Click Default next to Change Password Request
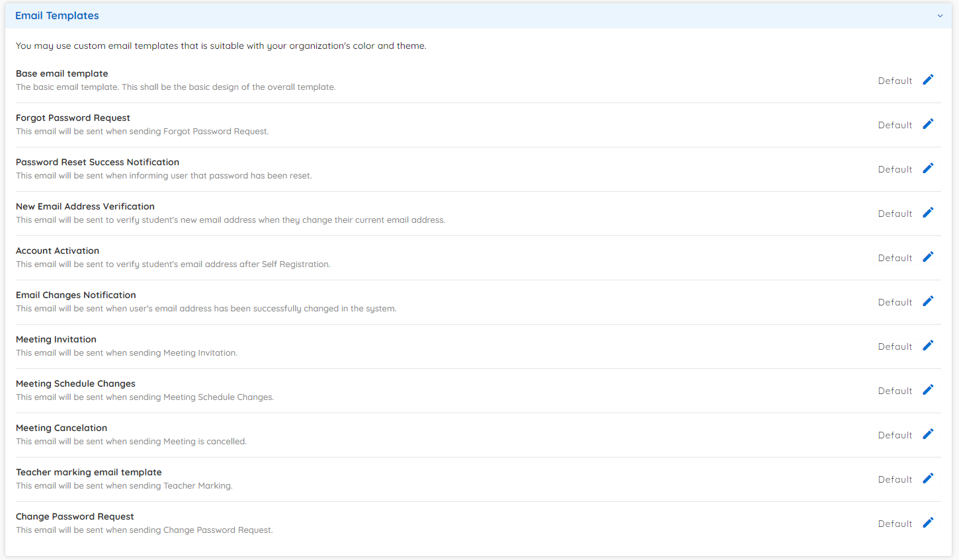Image resolution: width=959 pixels, height=560 pixels. click(895, 523)
